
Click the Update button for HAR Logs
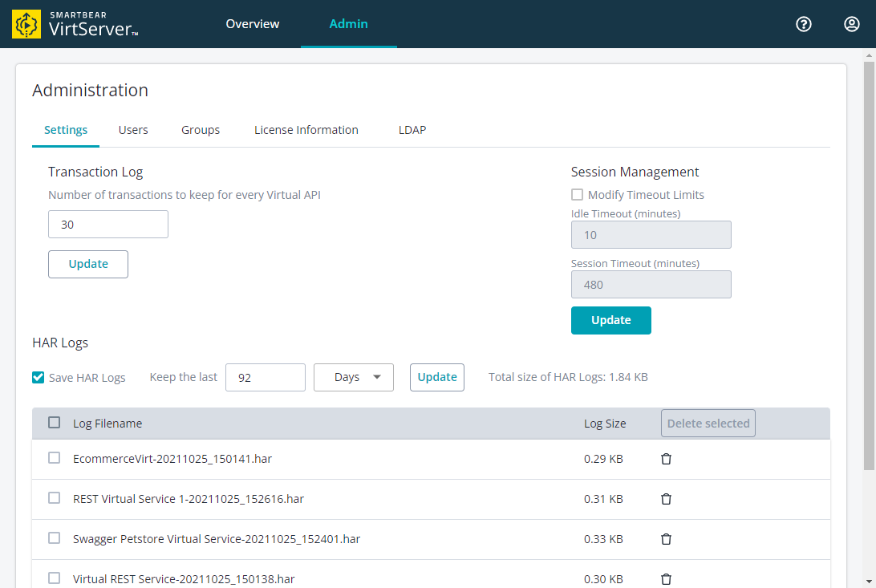click(436, 377)
